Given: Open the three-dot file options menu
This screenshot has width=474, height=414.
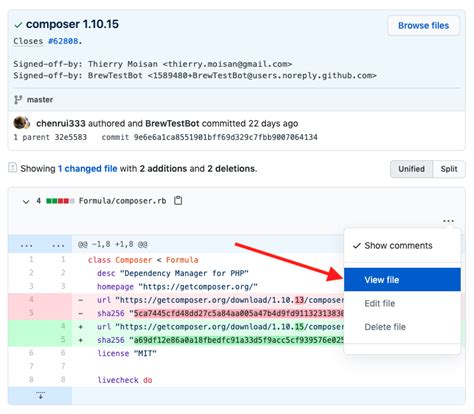Looking at the screenshot, I should click(448, 221).
